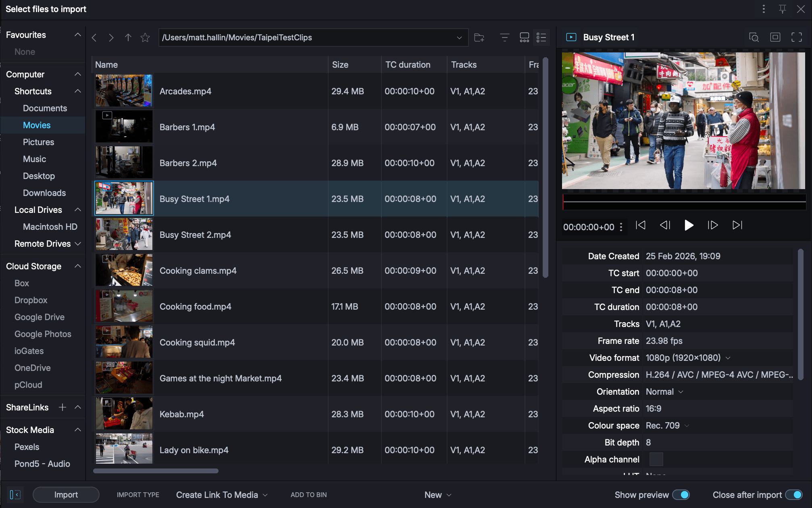Open Downloads shortcut
Screen dimensions: 812x508
[x=44, y=193]
